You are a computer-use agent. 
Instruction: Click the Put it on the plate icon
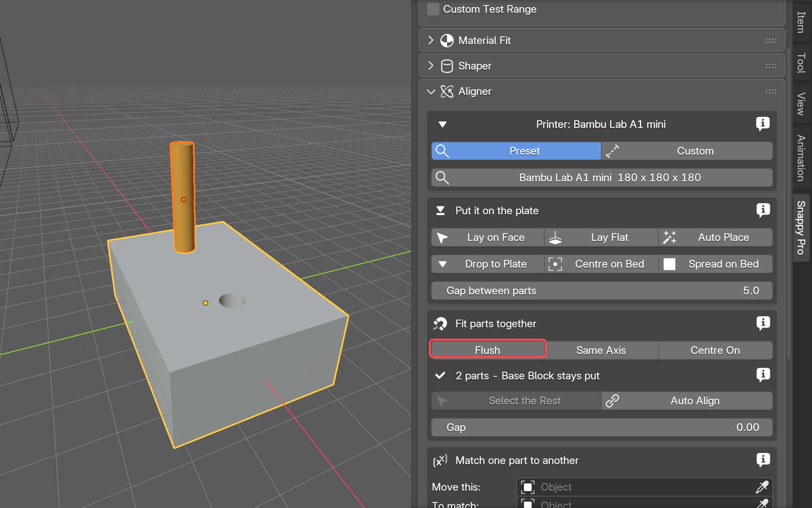coord(440,211)
